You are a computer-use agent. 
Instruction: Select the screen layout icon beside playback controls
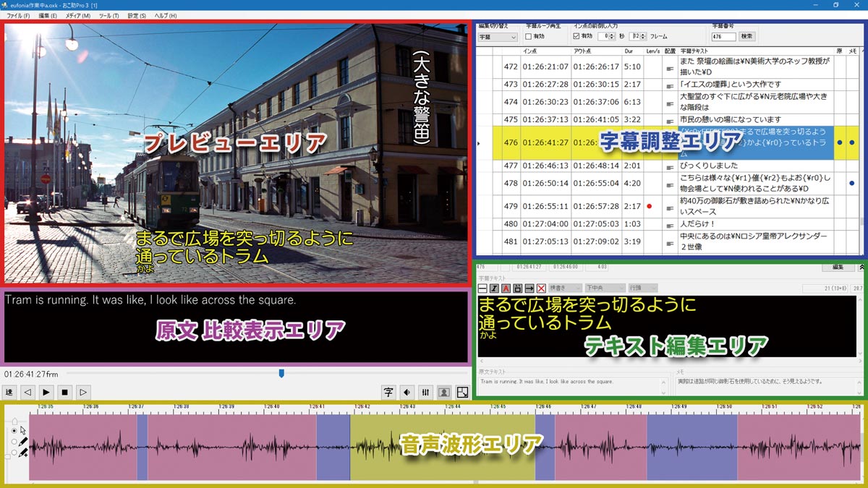463,392
